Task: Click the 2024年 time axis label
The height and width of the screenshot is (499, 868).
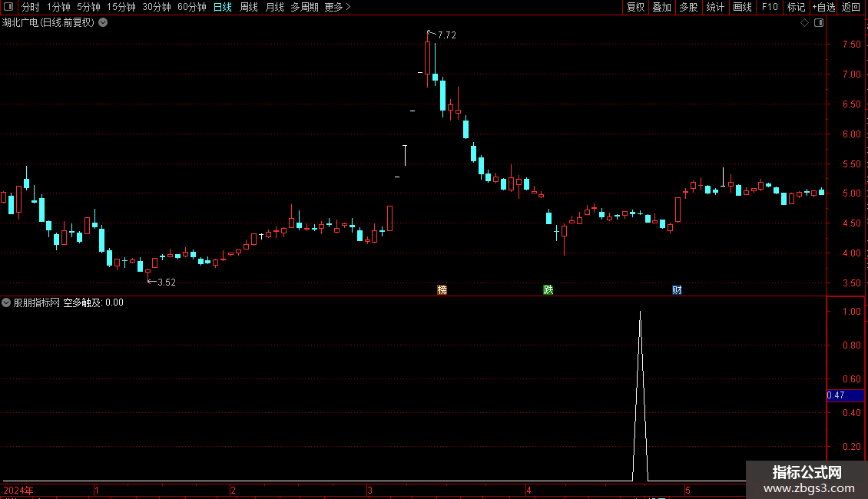Action: point(18,490)
